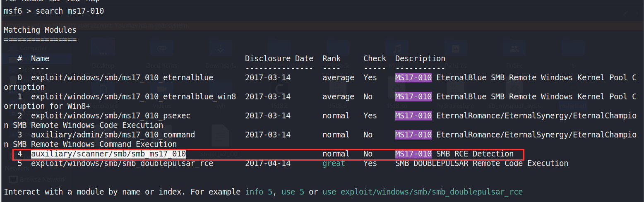Click the green 'great' rank text
This screenshot has width=644, height=202.
pos(334,164)
